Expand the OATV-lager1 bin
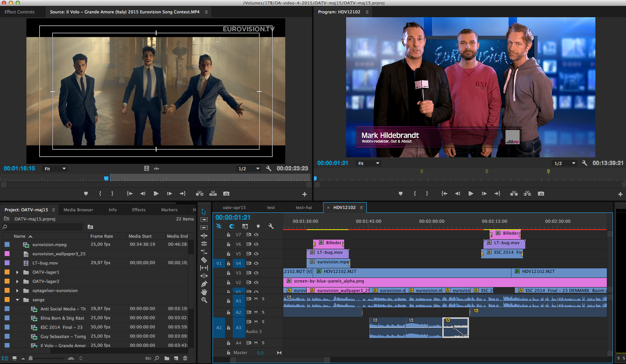 point(17,272)
